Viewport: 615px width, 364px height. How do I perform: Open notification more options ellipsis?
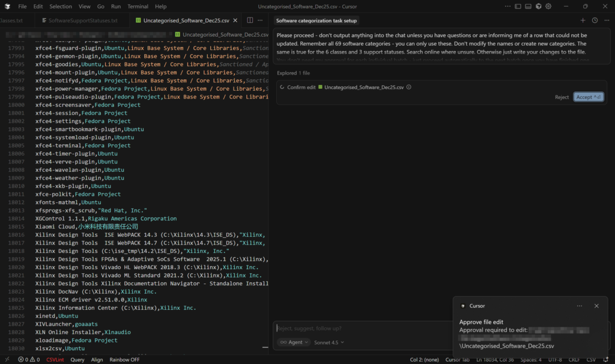(x=579, y=306)
